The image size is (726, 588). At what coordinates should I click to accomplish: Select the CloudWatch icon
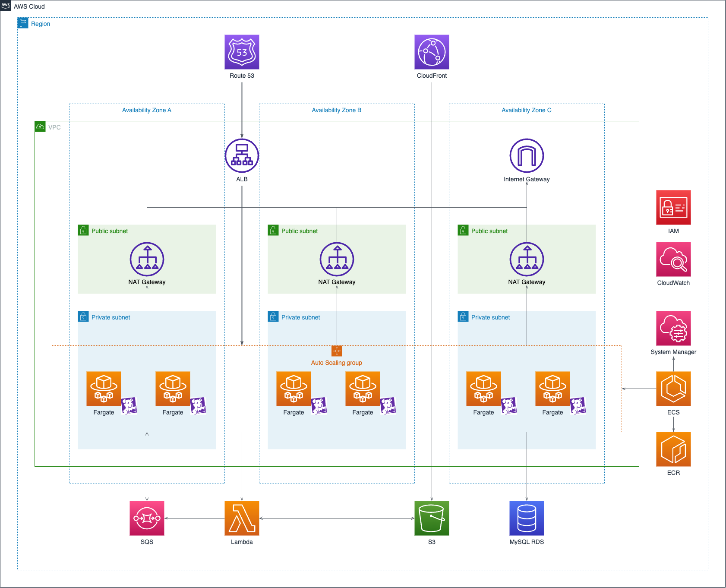click(673, 259)
